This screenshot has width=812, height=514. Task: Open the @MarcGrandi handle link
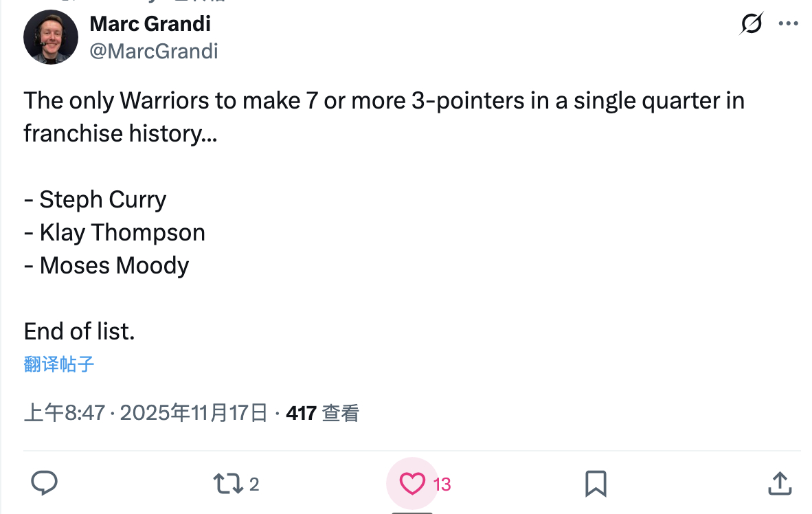point(154,51)
